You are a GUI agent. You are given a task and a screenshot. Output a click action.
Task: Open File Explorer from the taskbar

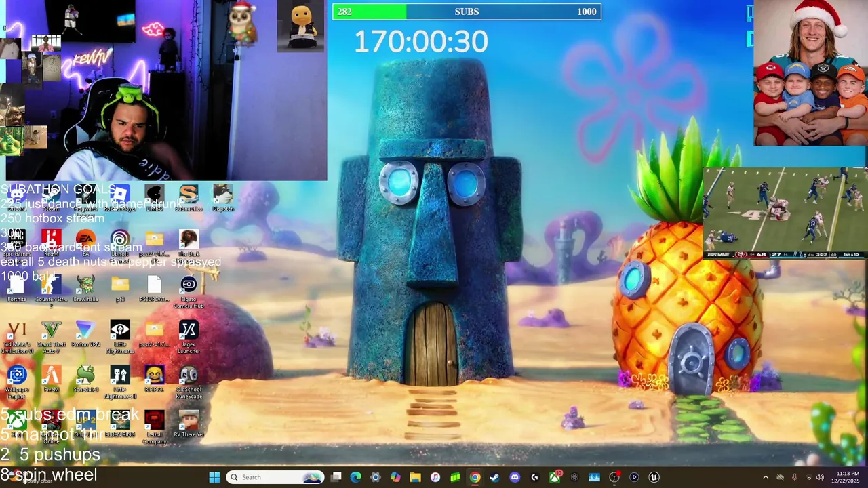(x=415, y=477)
